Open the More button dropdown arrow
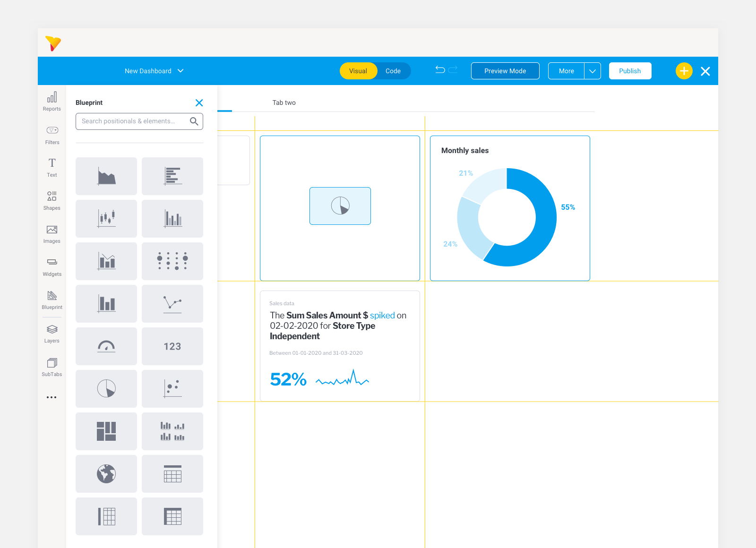The width and height of the screenshot is (756, 548). (592, 71)
